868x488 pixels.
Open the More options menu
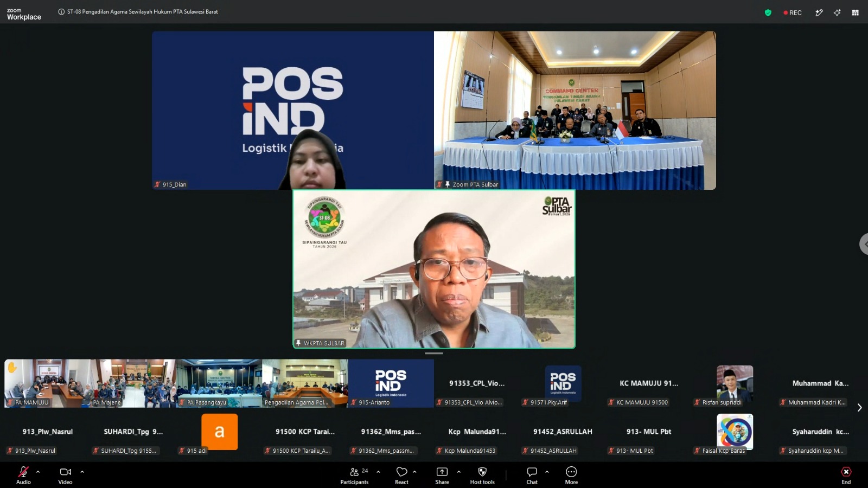pos(571,475)
